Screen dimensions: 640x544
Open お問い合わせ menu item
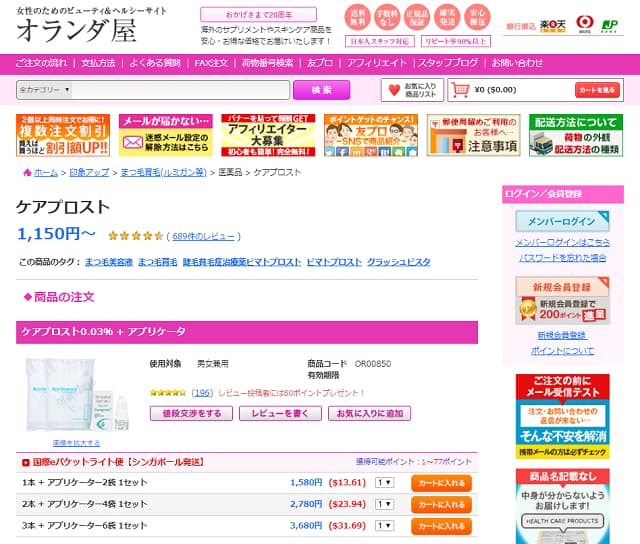coord(517,63)
